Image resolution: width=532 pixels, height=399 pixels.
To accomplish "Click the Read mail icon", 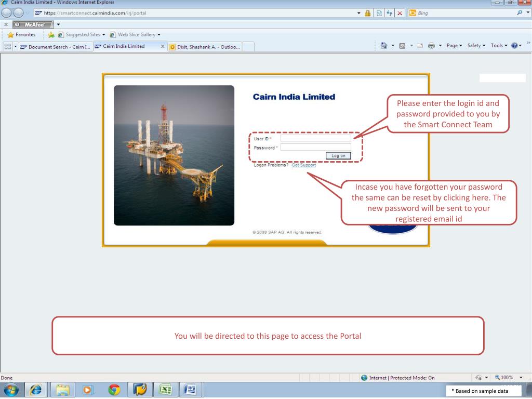I will (x=420, y=46).
